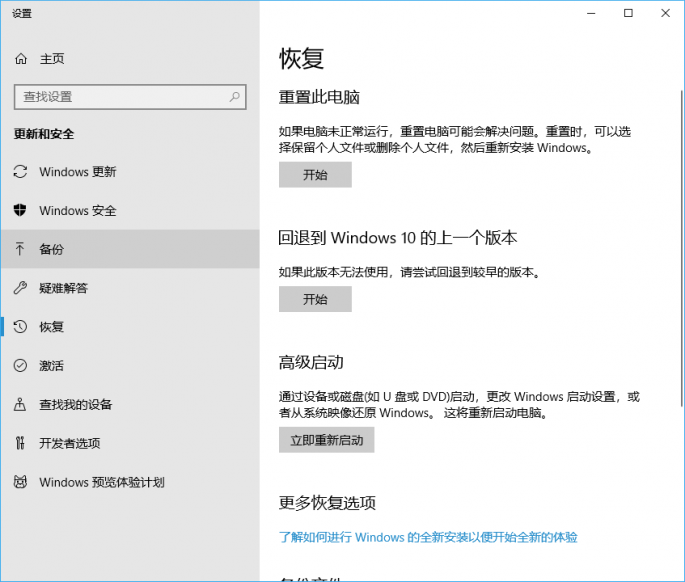The image size is (685, 582).
Task: Click the 开发者选项 sliders icon
Action: (21, 443)
